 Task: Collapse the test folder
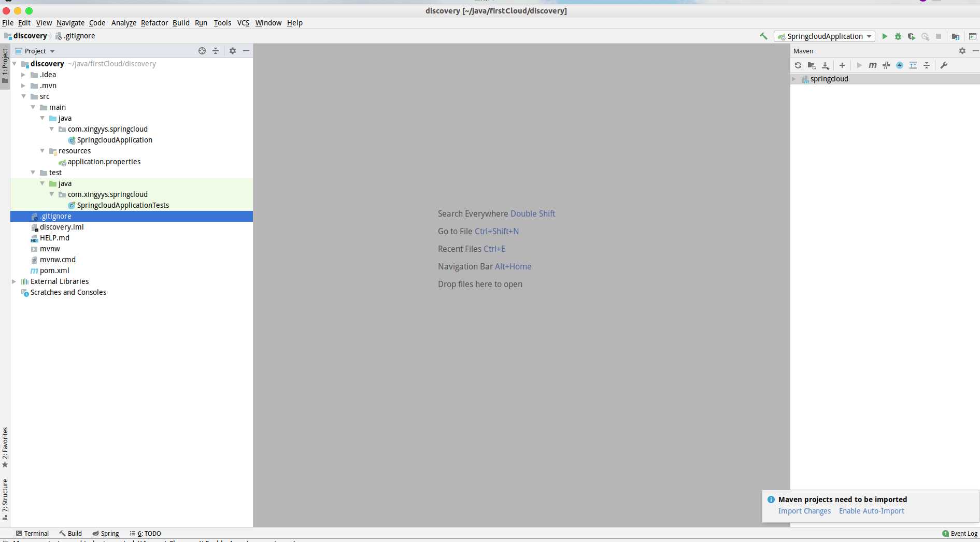click(33, 173)
